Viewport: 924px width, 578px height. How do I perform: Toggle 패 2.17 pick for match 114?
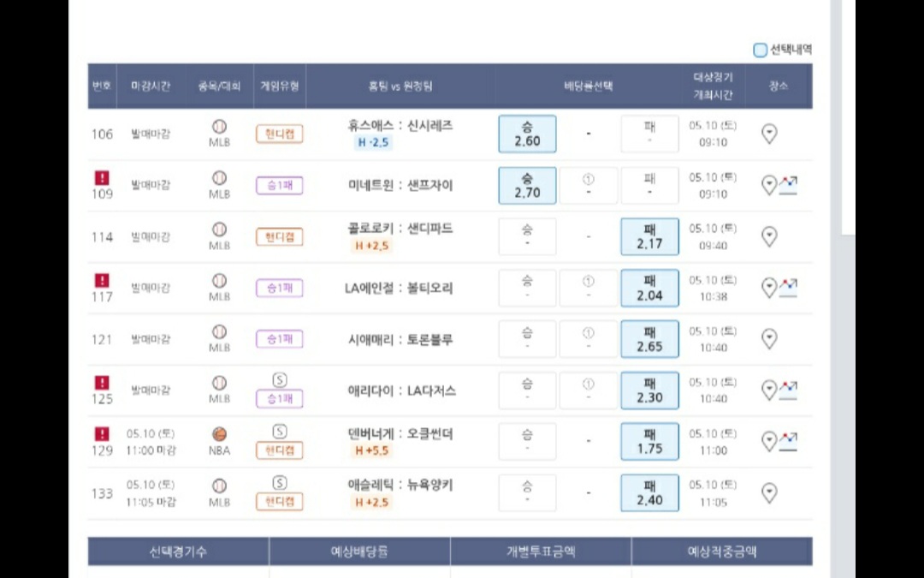[x=649, y=237]
